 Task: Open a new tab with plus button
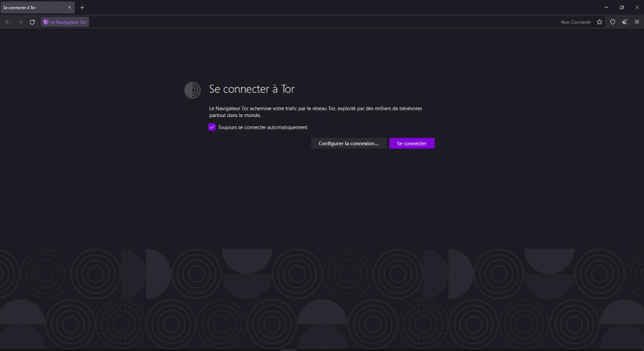[82, 8]
